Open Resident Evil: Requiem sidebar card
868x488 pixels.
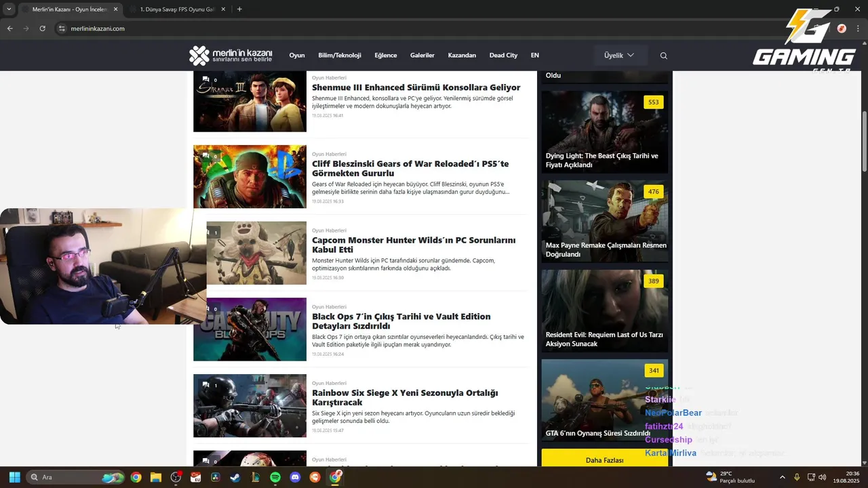(604, 311)
